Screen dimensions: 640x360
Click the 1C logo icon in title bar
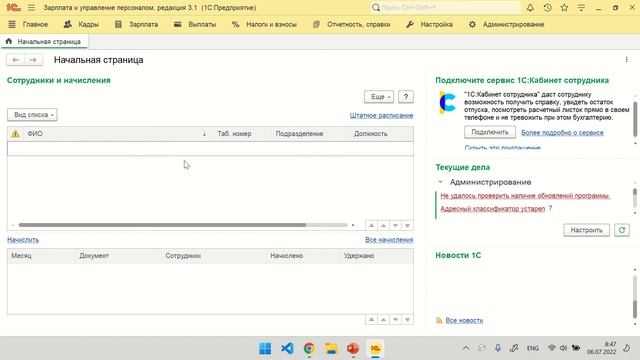[13, 8]
